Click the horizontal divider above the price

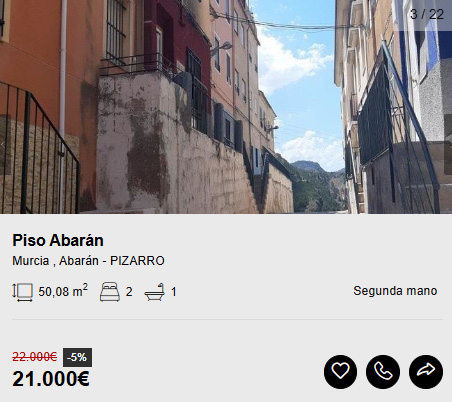point(228,319)
